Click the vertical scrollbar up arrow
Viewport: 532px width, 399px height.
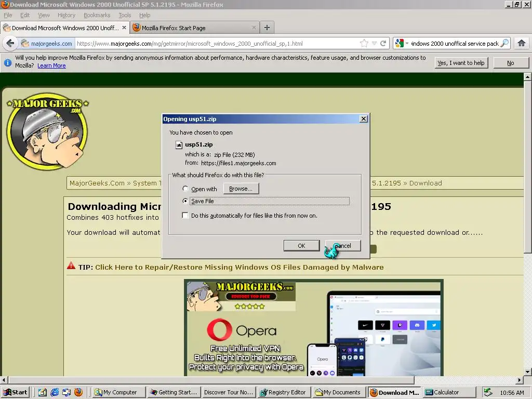tap(527, 77)
